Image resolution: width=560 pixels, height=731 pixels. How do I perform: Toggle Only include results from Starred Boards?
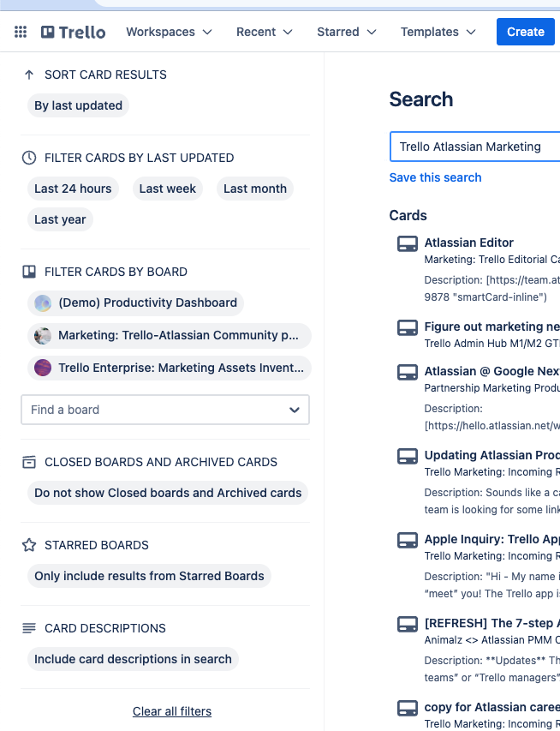pyautogui.click(x=148, y=576)
